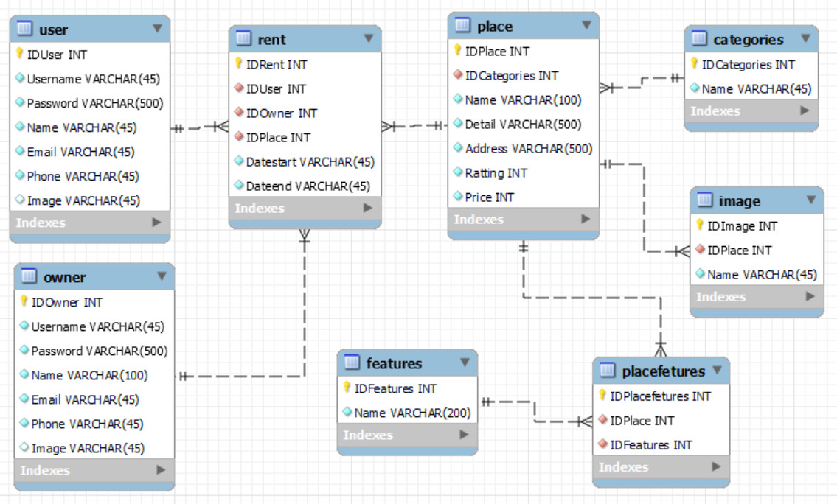Click the key icon beside IDPlace in place table
Screen dimensions: 837x504
(x=457, y=50)
